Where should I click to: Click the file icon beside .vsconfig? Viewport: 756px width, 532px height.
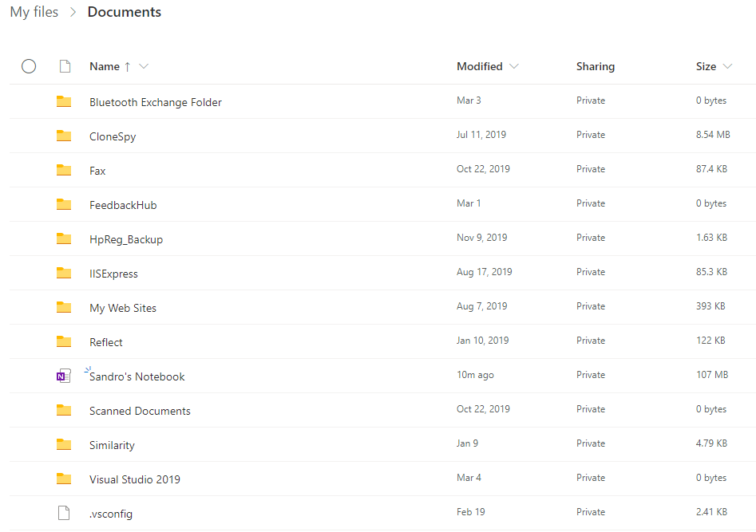click(x=64, y=512)
